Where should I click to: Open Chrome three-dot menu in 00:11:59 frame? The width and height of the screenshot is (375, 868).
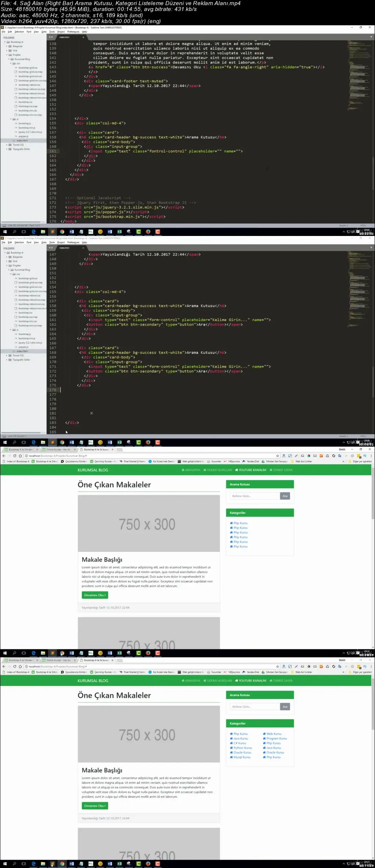(371, 666)
